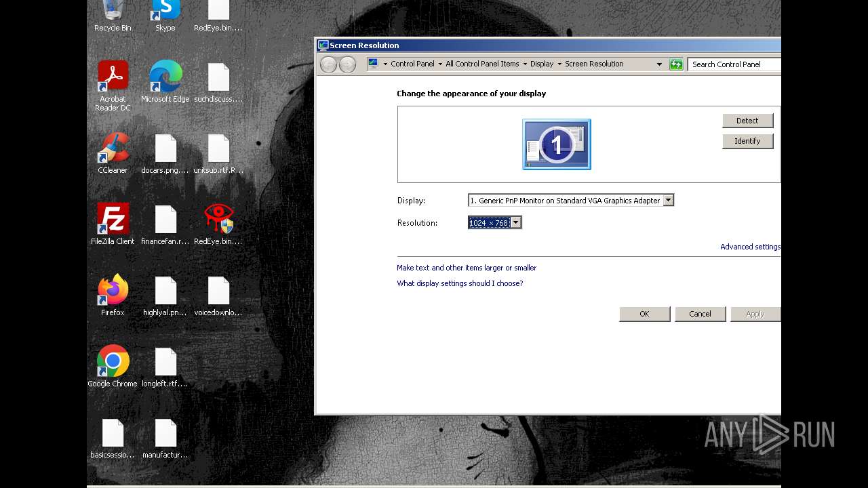Viewport: 868px width, 488px height.
Task: Go to Display breadcrumb
Action: [542, 64]
